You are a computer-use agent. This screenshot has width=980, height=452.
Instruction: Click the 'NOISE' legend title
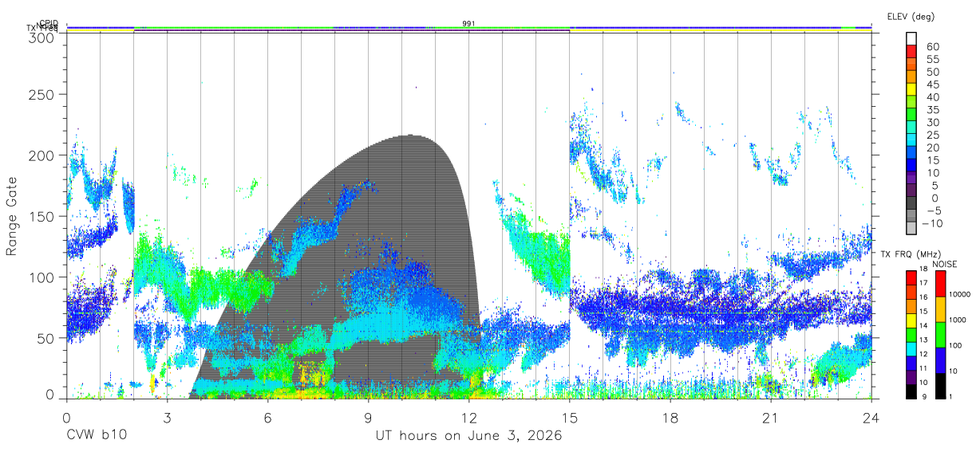(945, 264)
